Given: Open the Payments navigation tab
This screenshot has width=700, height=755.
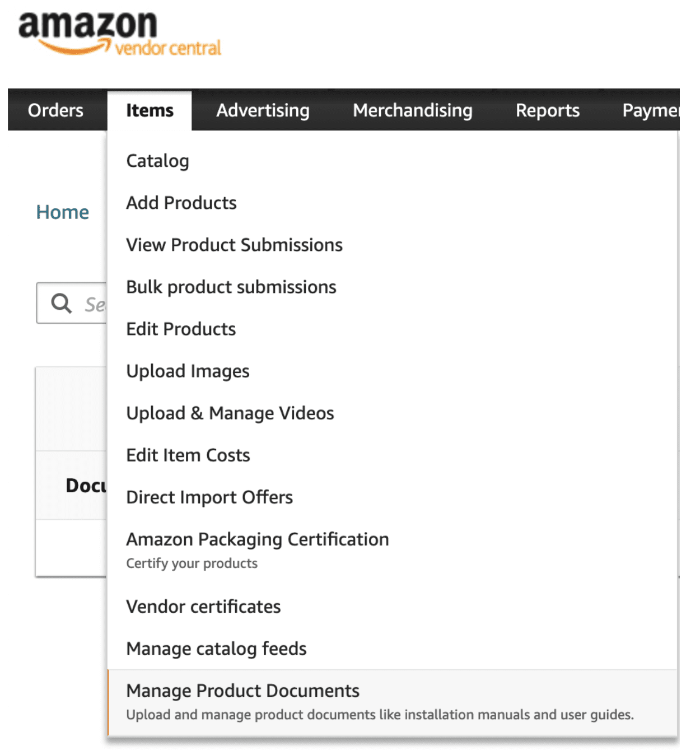Looking at the screenshot, I should (x=650, y=110).
